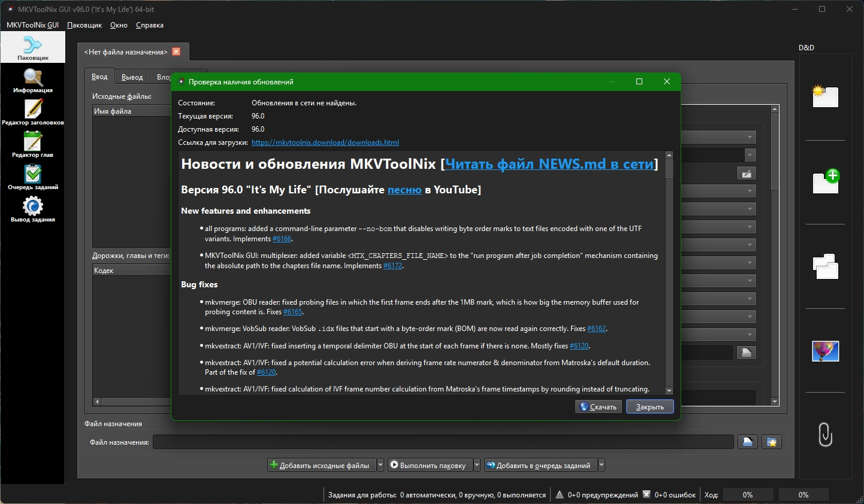864x504 pixels.
Task: Open the mkvtoolnix.download downloads link
Action: 325,142
